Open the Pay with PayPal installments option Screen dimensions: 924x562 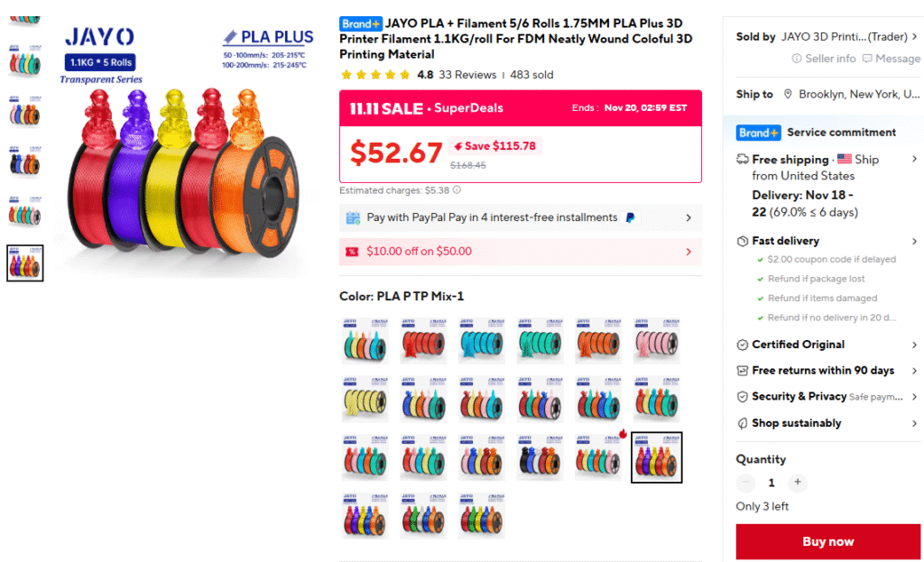[x=521, y=218]
